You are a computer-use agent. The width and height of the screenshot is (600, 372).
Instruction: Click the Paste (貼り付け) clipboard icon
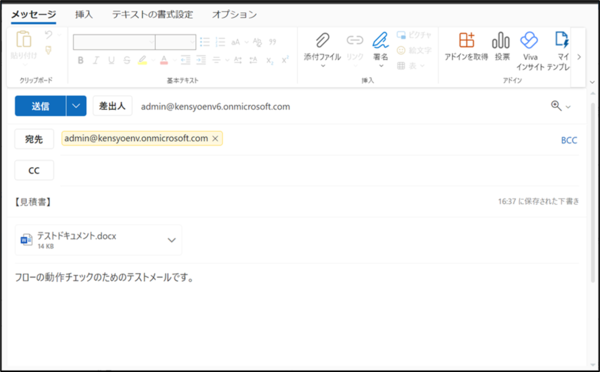(x=23, y=39)
